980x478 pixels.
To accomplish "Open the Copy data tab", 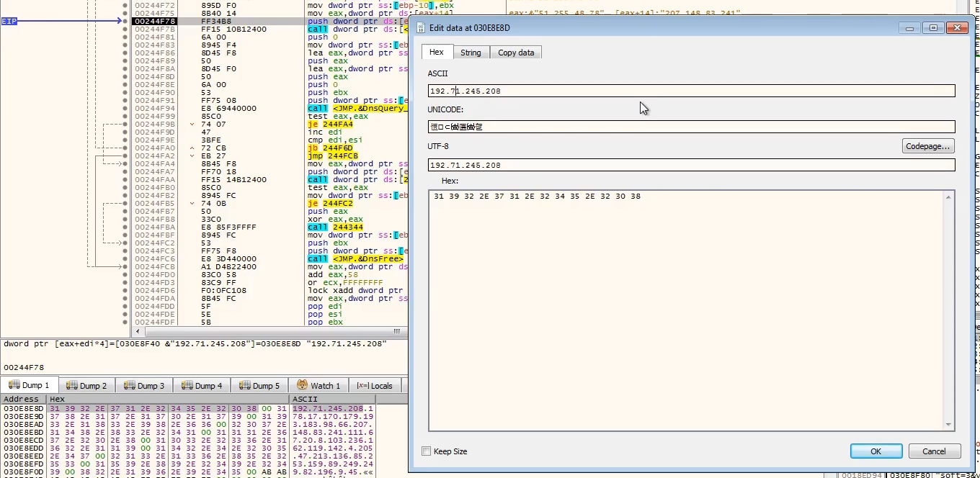I will (516, 53).
